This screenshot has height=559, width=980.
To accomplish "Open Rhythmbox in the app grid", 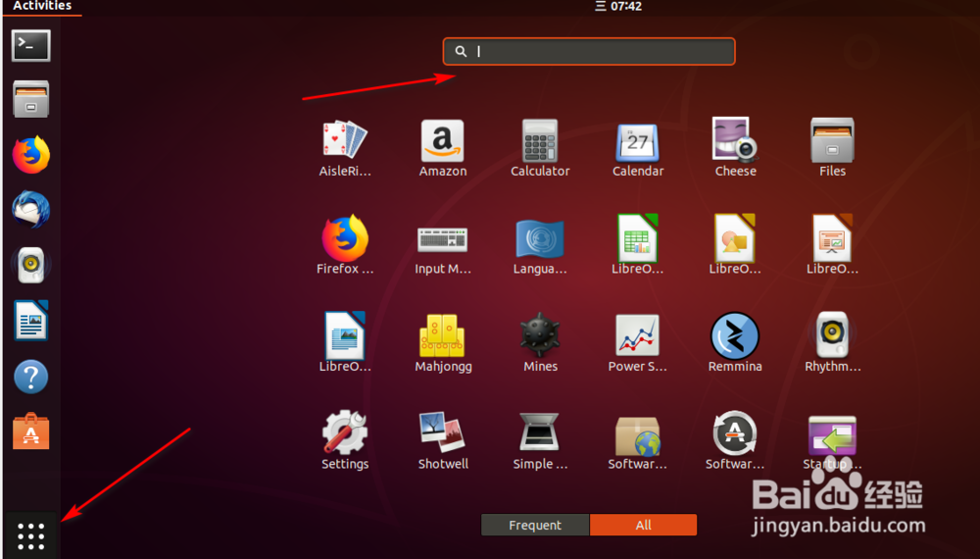I will coord(832,343).
